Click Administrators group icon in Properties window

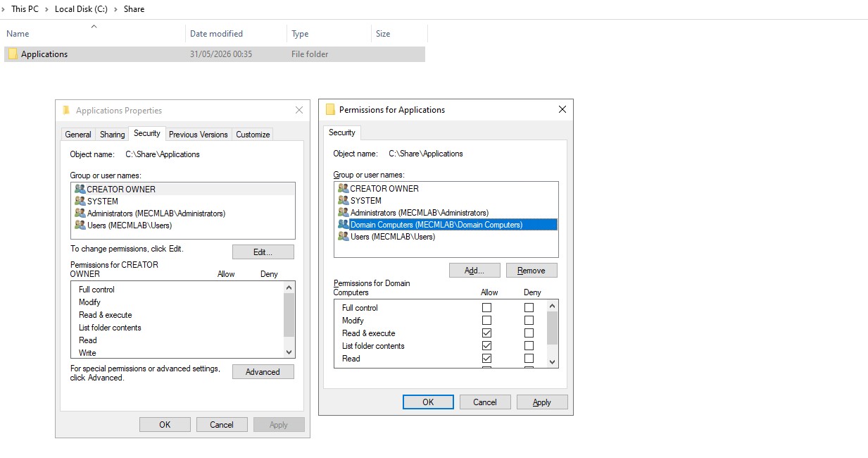tap(80, 213)
